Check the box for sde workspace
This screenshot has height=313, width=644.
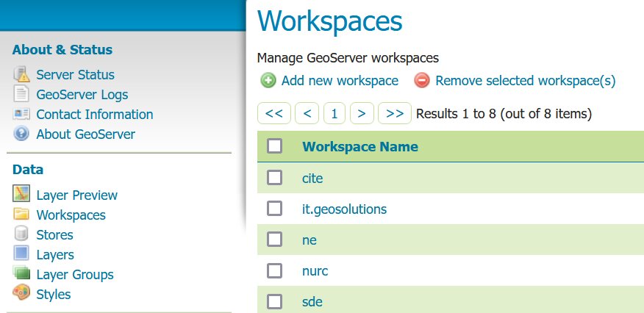(274, 301)
